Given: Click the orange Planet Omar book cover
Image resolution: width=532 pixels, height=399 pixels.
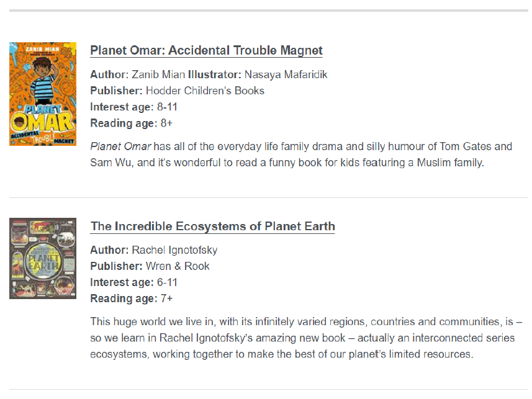Looking at the screenshot, I should click(x=43, y=94).
